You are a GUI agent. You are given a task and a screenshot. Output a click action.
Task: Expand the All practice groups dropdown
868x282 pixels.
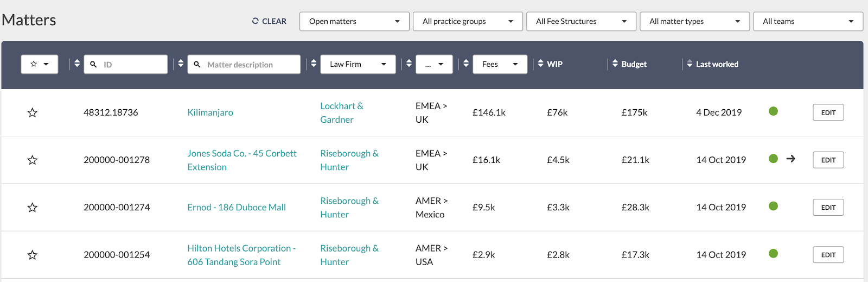(x=468, y=21)
